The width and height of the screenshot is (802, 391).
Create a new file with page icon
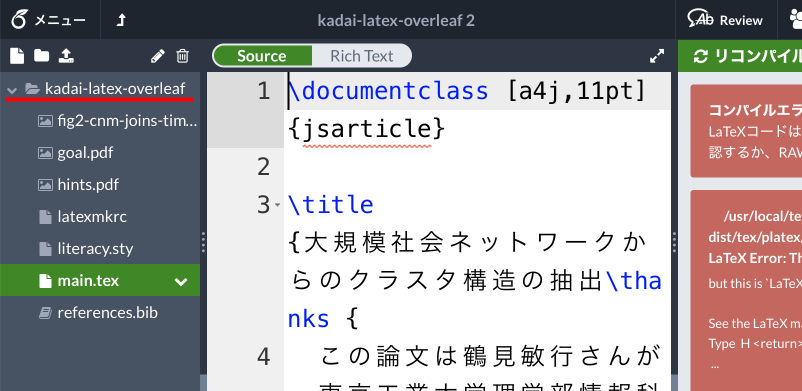pyautogui.click(x=17, y=56)
